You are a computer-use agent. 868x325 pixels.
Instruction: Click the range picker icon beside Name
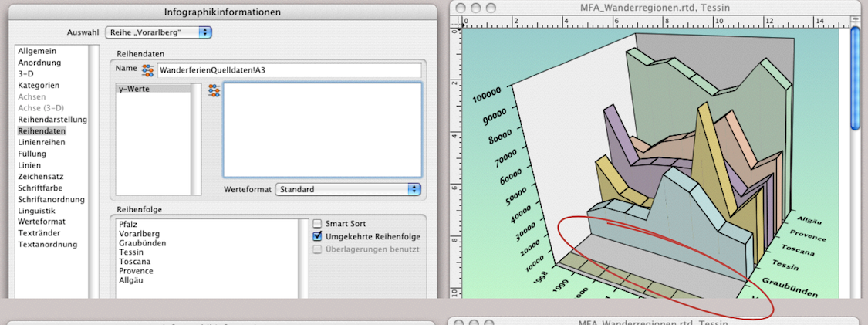click(x=148, y=70)
